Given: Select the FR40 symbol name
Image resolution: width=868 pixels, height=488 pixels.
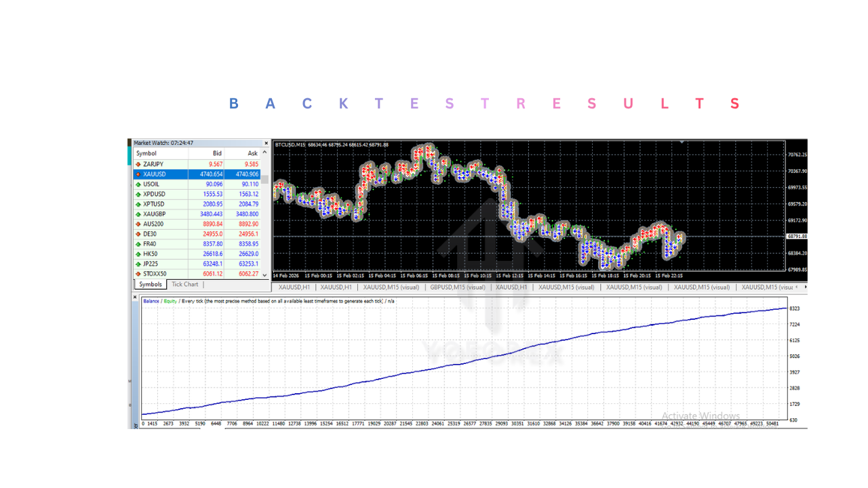Looking at the screenshot, I should click(x=150, y=244).
